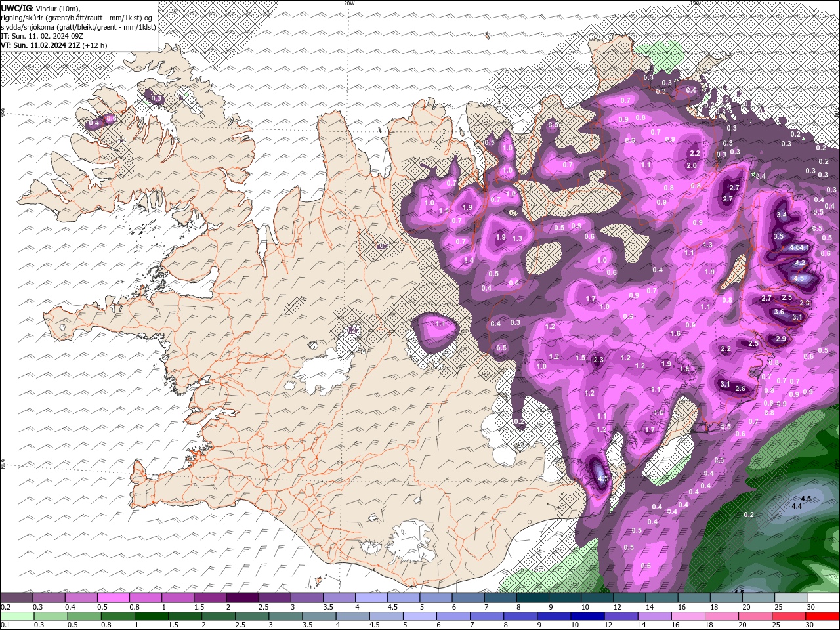Click the deep navy 10 swatch in the lower legend row
This screenshot has width=840, height=630.
(587, 616)
